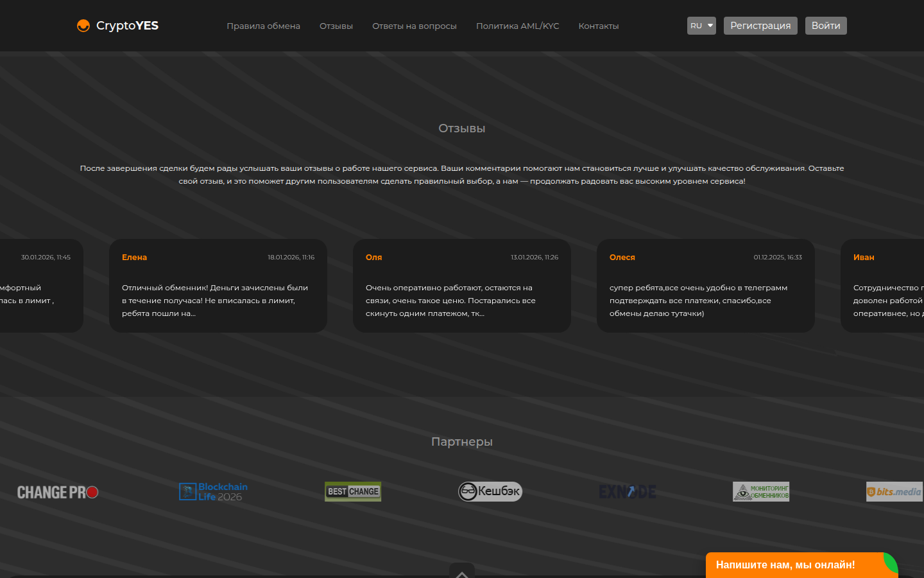Open Елена's review card
The image size is (924, 578).
pos(218,286)
